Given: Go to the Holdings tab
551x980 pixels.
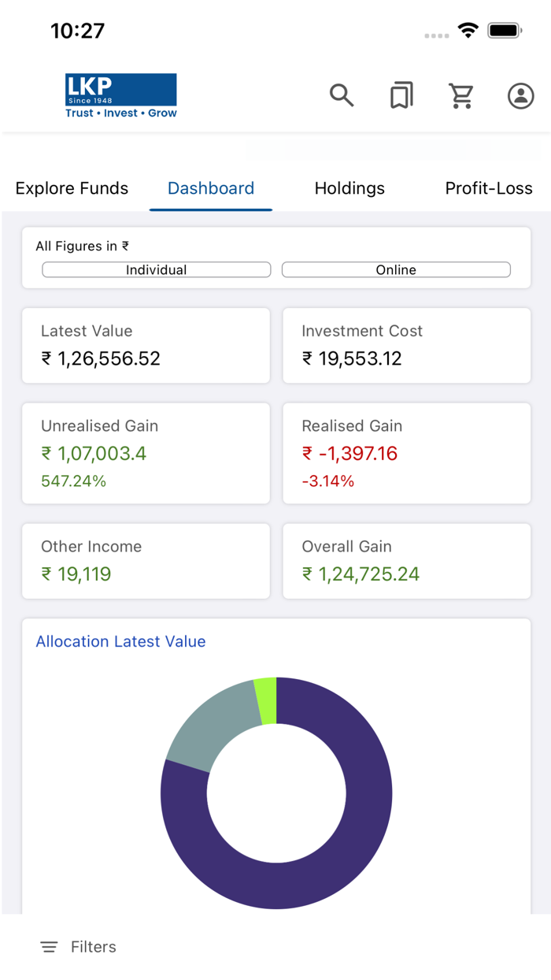Looking at the screenshot, I should pos(349,188).
